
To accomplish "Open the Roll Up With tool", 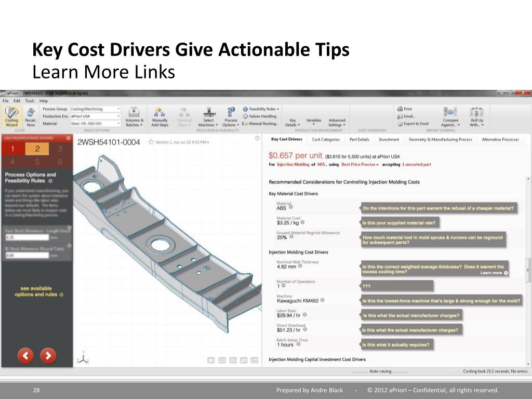I will click(476, 117).
